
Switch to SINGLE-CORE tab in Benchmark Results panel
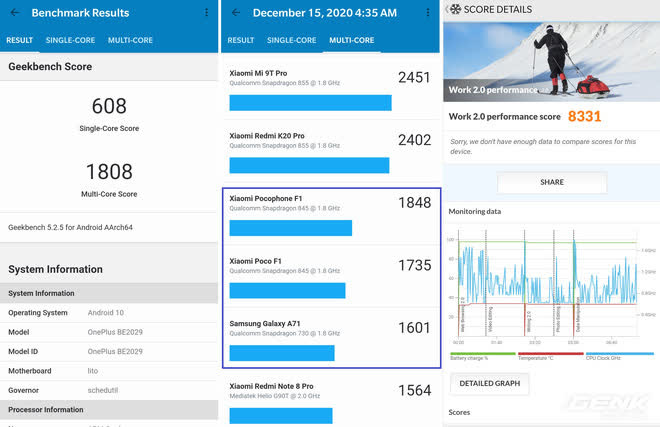coord(70,40)
